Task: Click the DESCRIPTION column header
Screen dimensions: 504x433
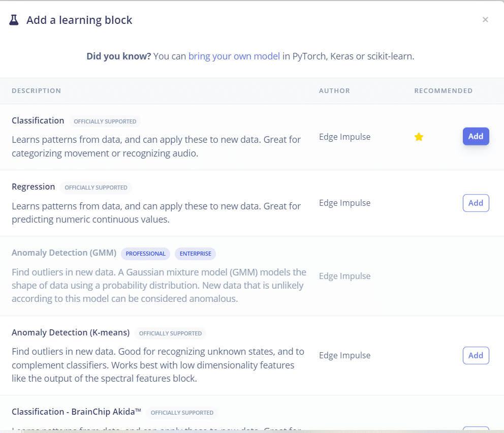Action: tap(36, 91)
